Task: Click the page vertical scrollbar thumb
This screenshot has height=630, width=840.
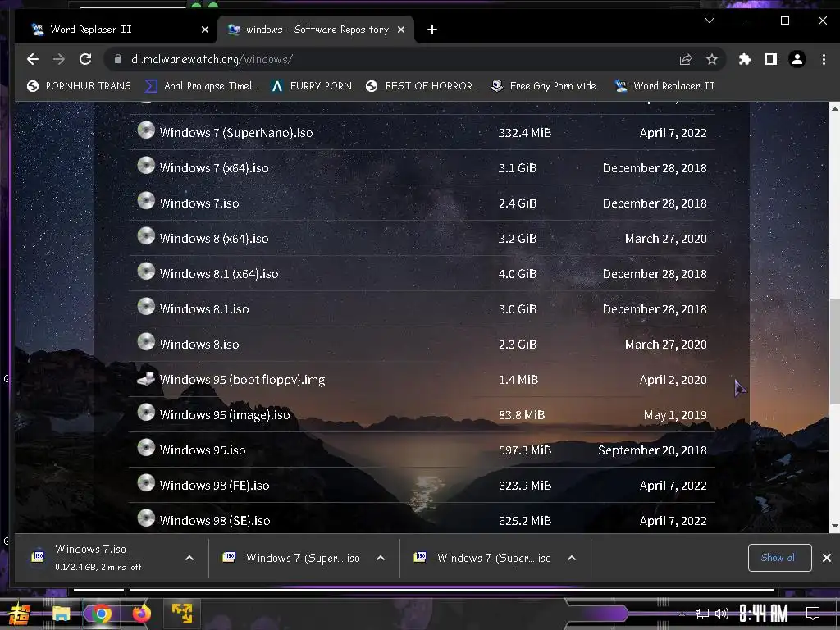Action: (x=834, y=351)
